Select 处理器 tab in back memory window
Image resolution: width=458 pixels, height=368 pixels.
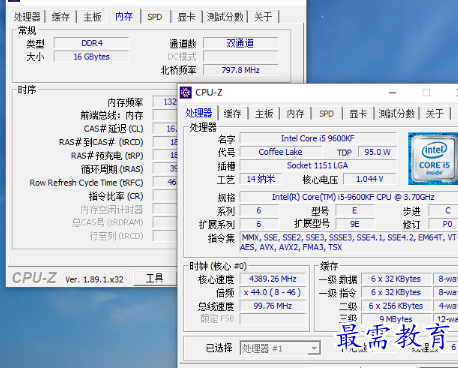pos(27,17)
